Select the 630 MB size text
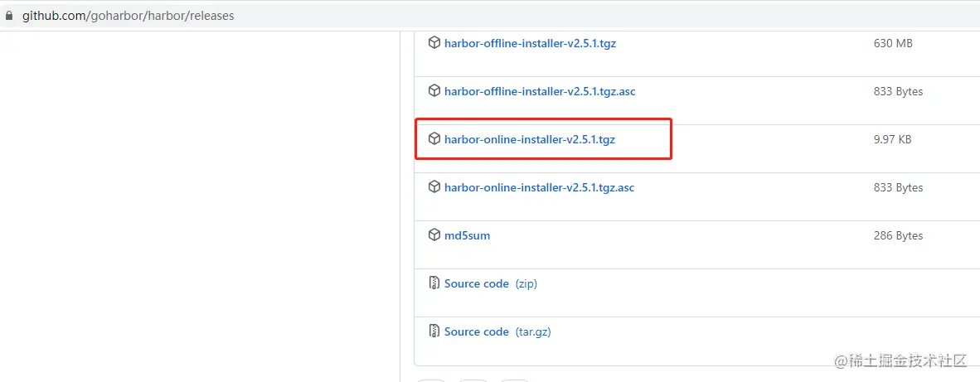 tap(893, 43)
